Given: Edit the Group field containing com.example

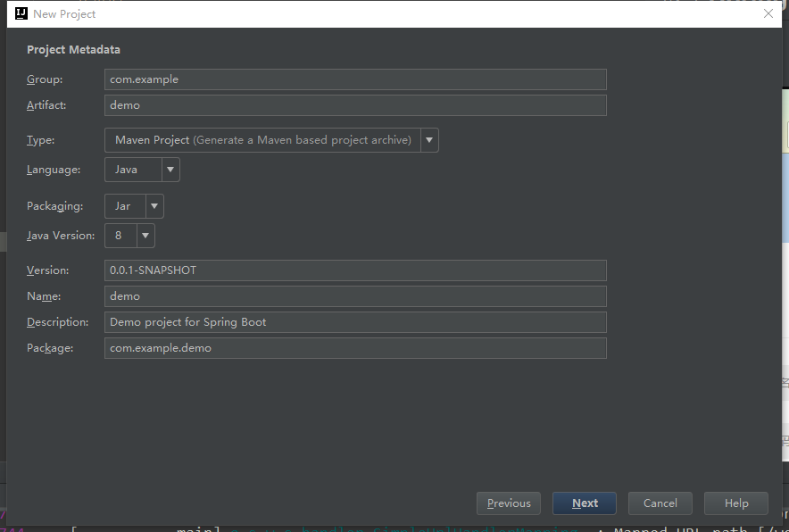Looking at the screenshot, I should click(355, 79).
